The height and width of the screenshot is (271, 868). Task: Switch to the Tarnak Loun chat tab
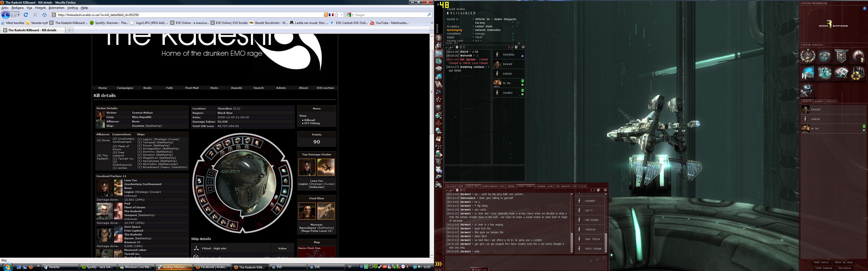point(545,186)
